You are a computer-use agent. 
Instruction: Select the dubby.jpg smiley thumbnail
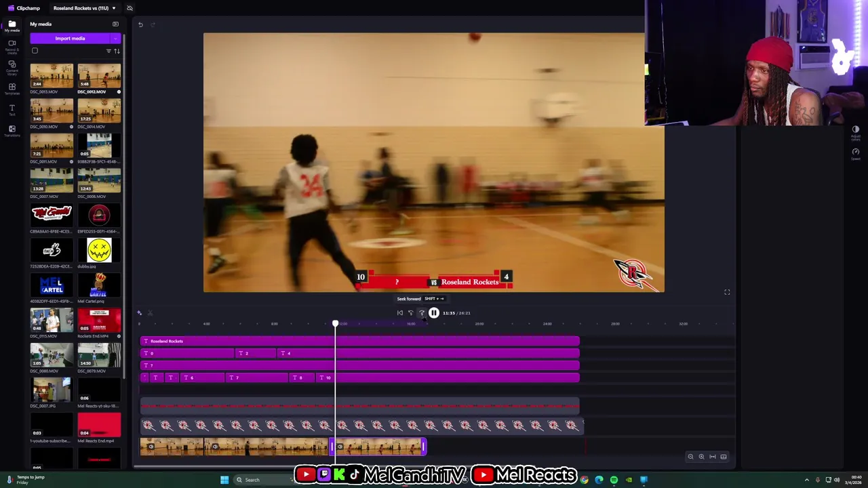tap(99, 250)
